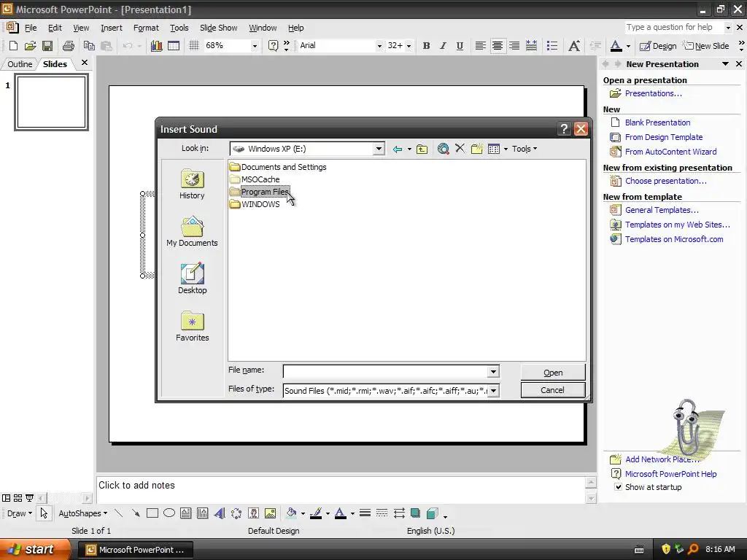This screenshot has width=747, height=560.
Task: Click the Open button in dialog
Action: click(x=553, y=373)
